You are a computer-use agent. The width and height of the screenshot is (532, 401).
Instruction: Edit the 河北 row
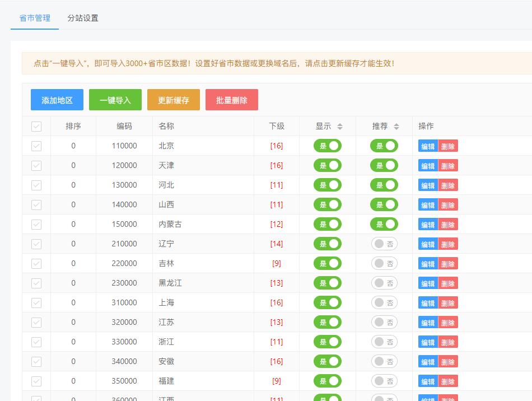pos(428,185)
